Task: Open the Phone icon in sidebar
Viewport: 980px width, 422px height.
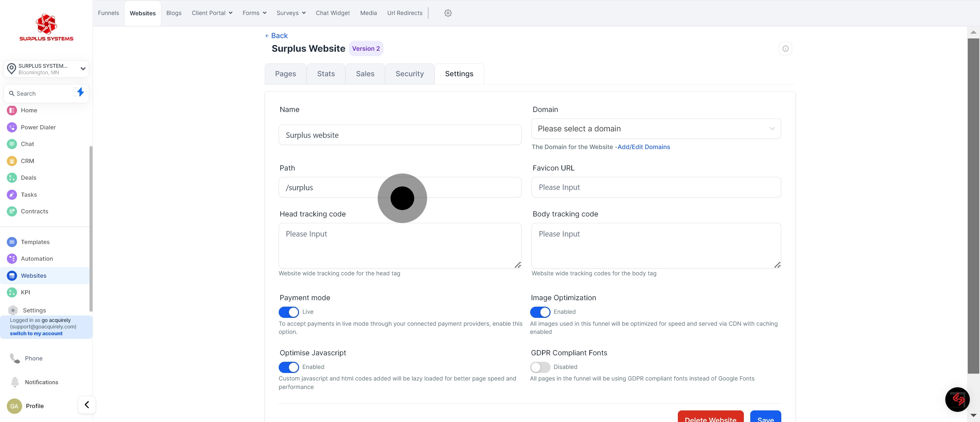Action: tap(15, 358)
